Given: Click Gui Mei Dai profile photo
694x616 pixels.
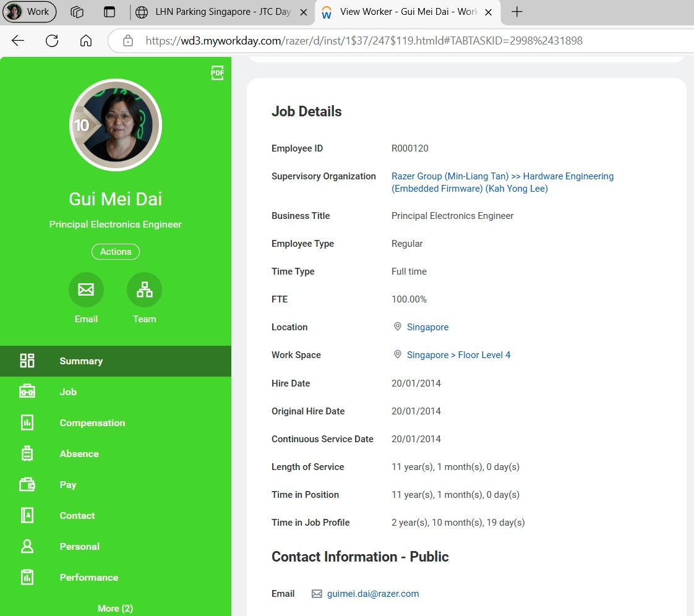Looking at the screenshot, I should tap(116, 125).
